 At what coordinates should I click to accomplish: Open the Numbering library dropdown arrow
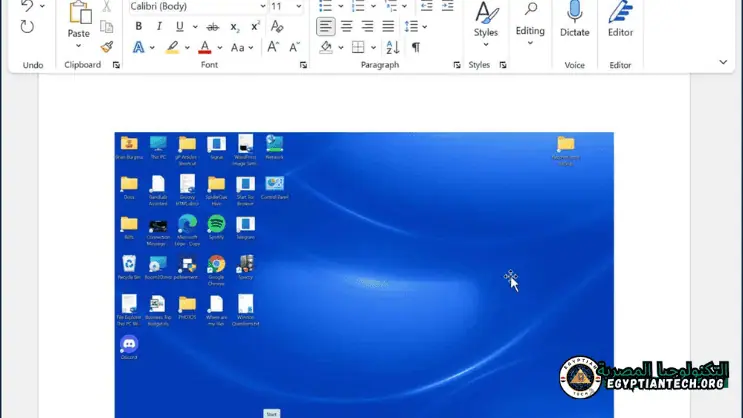pos(373,6)
